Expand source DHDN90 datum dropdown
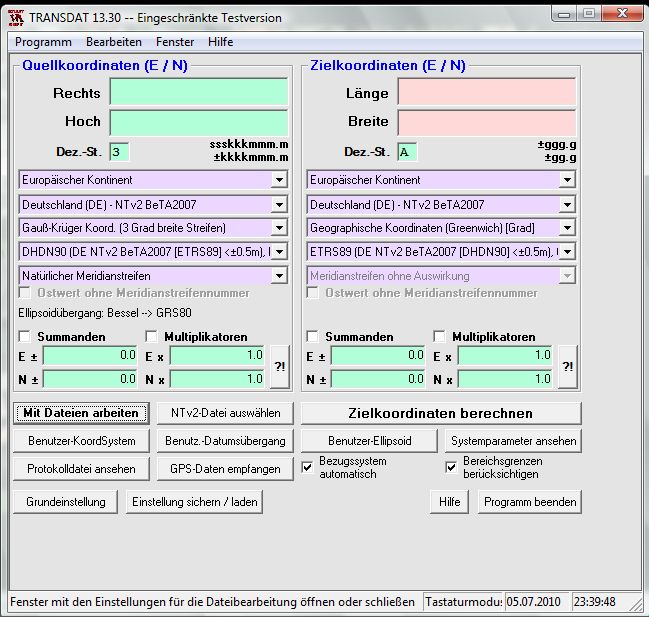This screenshot has height=617, width=649. (x=279, y=252)
